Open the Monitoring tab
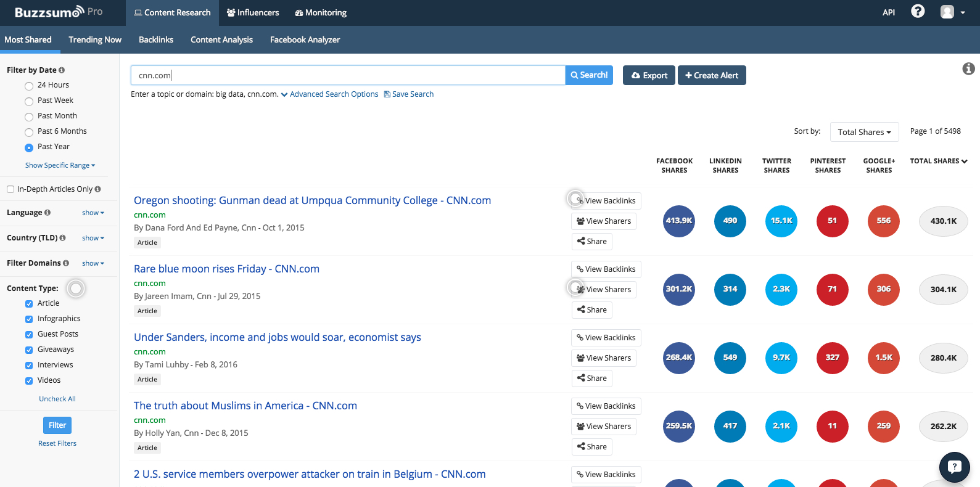 click(321, 12)
